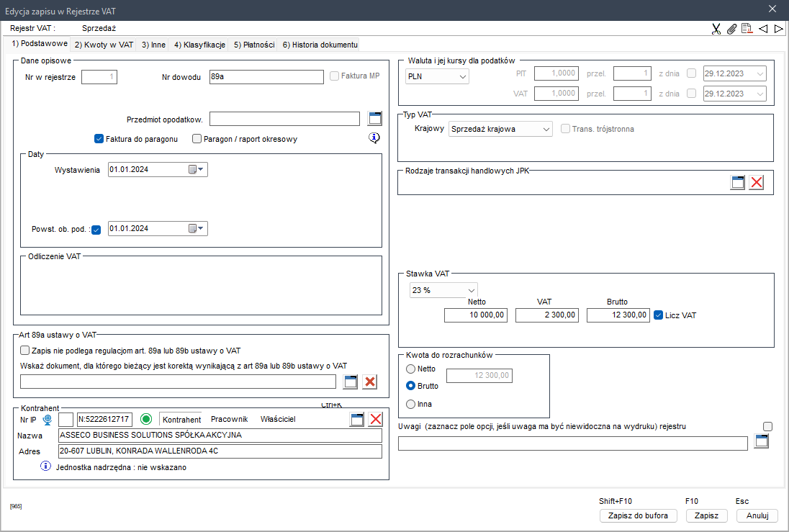This screenshot has width=789, height=532.
Task: Open the 3) Inne tab
Action: pos(153,45)
